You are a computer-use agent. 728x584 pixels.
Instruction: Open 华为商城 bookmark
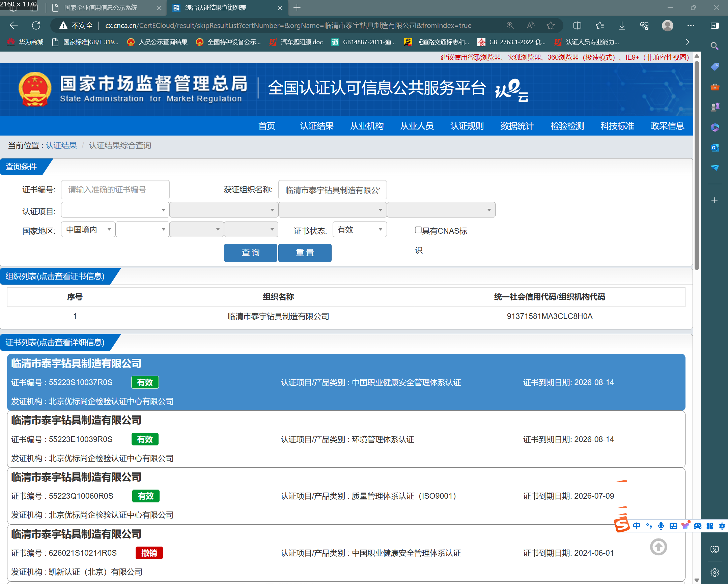tap(25, 42)
